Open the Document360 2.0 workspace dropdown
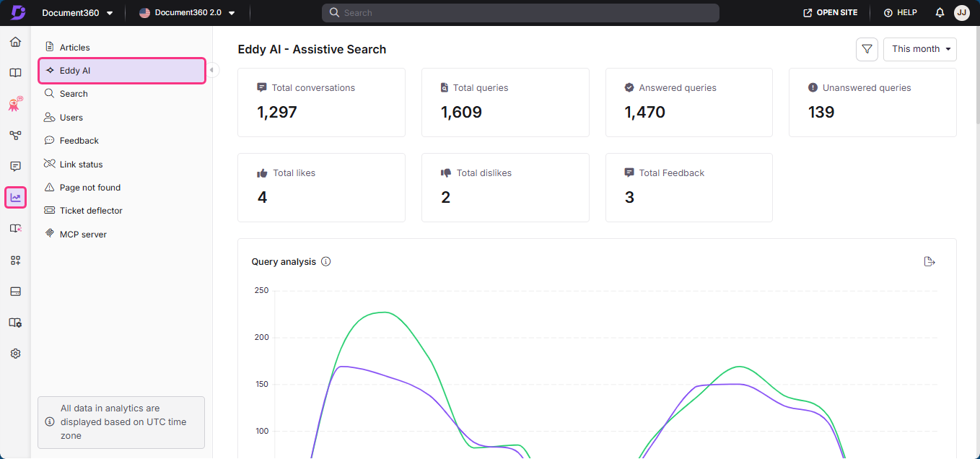The image size is (980, 459). (188, 13)
